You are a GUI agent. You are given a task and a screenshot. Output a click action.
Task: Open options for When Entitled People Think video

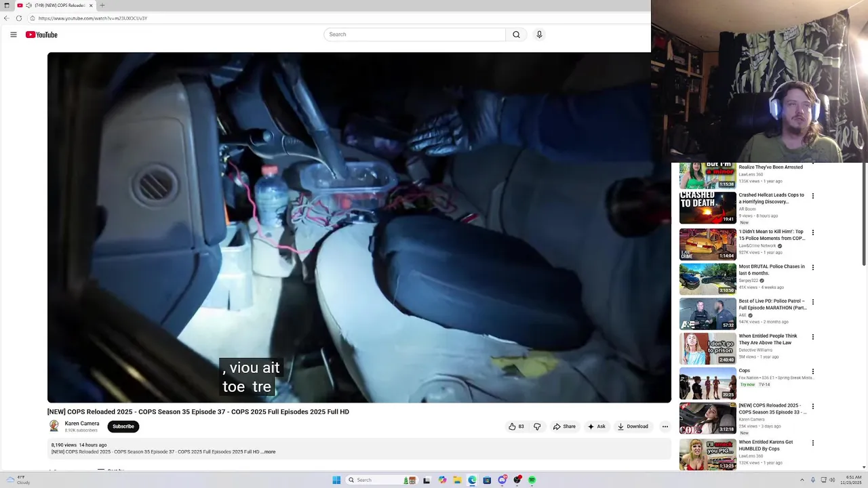[x=813, y=337]
